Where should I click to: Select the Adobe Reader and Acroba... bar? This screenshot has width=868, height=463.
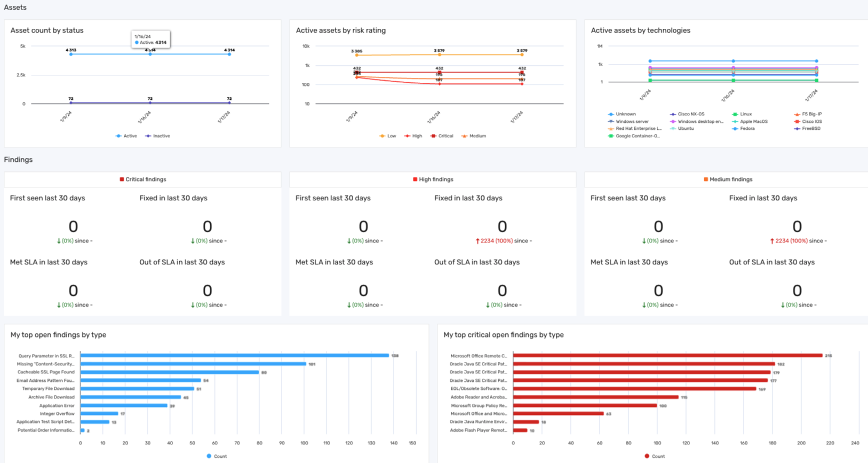[x=596, y=397]
